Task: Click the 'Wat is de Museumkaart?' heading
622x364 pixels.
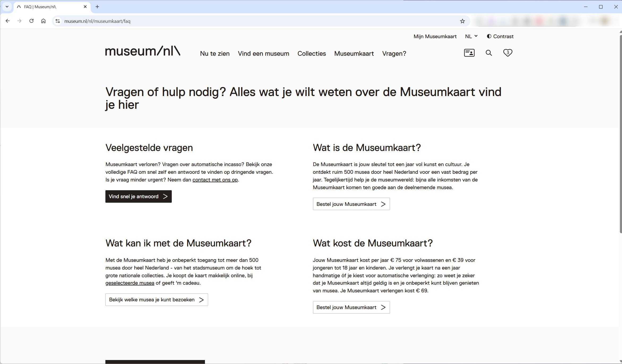Action: [x=367, y=148]
